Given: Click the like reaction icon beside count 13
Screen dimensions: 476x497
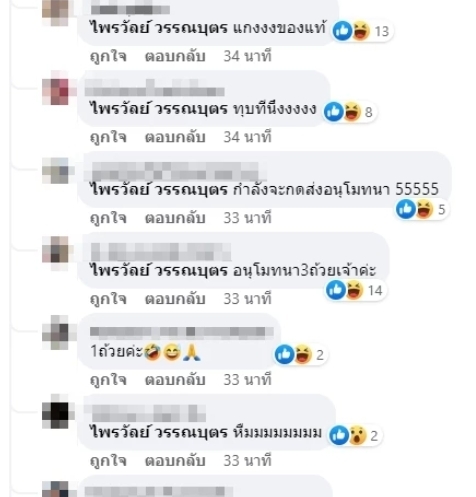Looking at the screenshot, I should tap(342, 31).
